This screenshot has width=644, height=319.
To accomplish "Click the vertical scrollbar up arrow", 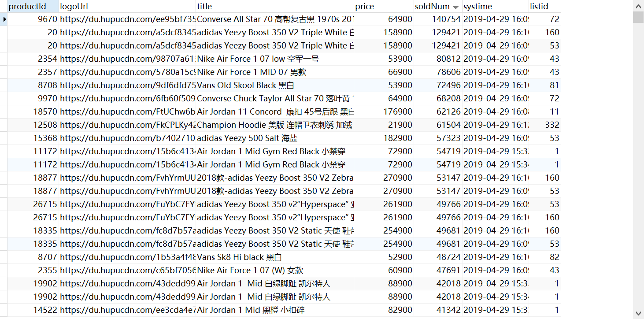I will pyautogui.click(x=638, y=6).
